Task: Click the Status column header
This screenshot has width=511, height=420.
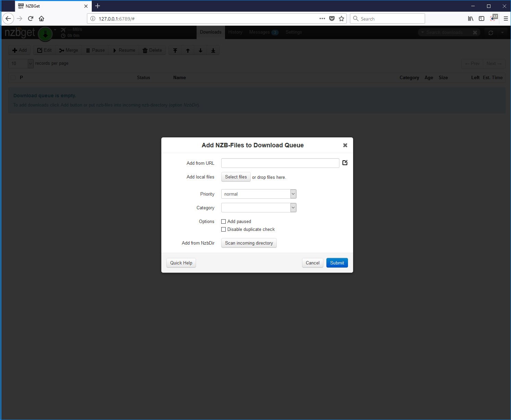Action: [x=144, y=78]
